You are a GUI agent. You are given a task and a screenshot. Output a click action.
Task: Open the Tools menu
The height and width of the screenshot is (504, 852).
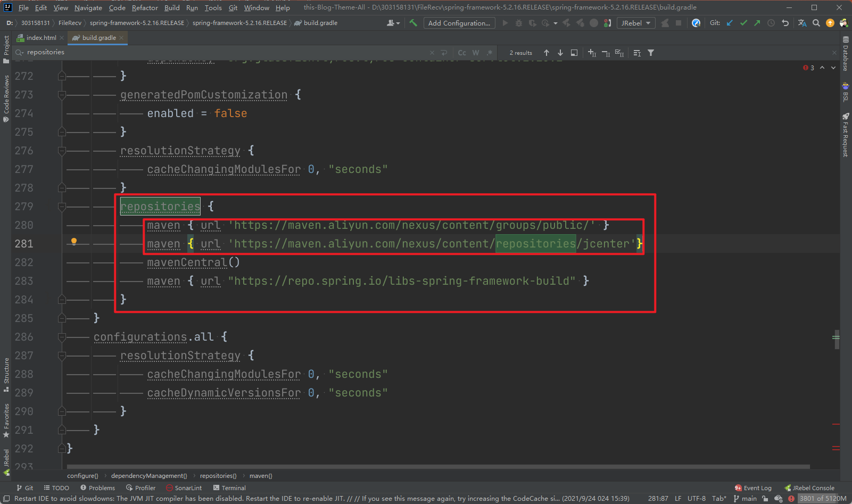[213, 7]
